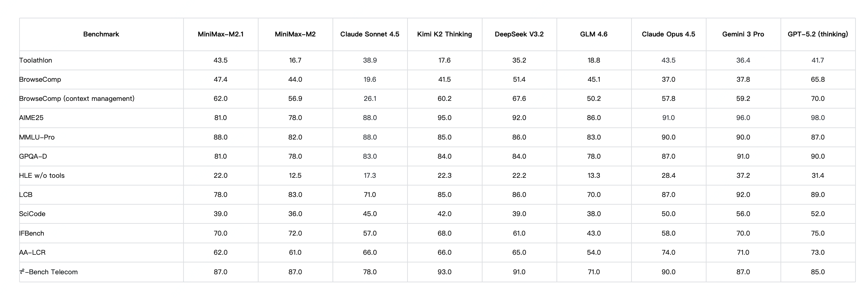Click the GPT-5.2 (thinking) column header
This screenshot has width=868, height=307.
[818, 34]
